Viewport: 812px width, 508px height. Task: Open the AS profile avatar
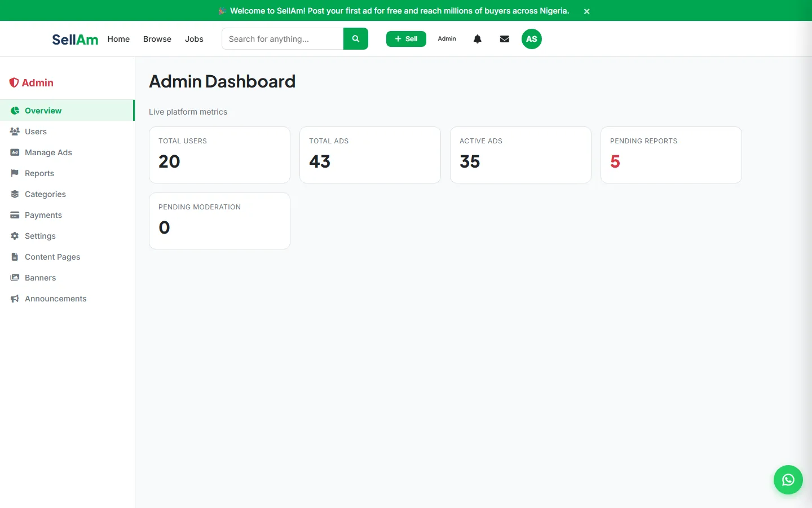pyautogui.click(x=531, y=39)
